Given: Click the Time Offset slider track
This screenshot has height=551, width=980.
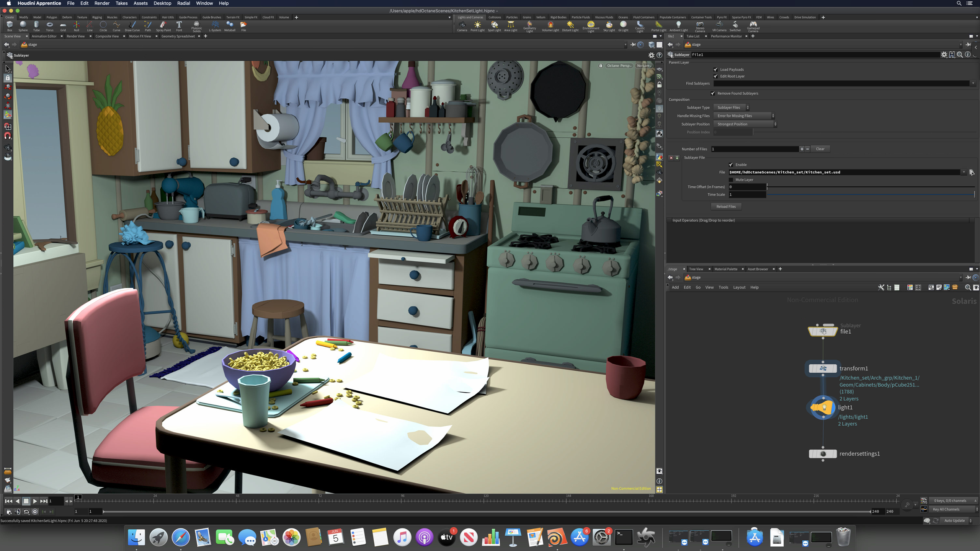Looking at the screenshot, I should [869, 187].
